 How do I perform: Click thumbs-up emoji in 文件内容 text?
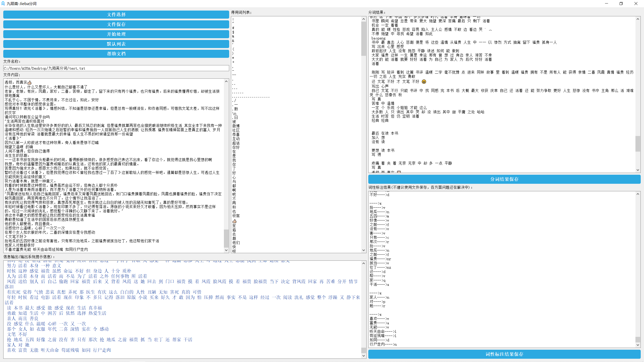click(29, 82)
